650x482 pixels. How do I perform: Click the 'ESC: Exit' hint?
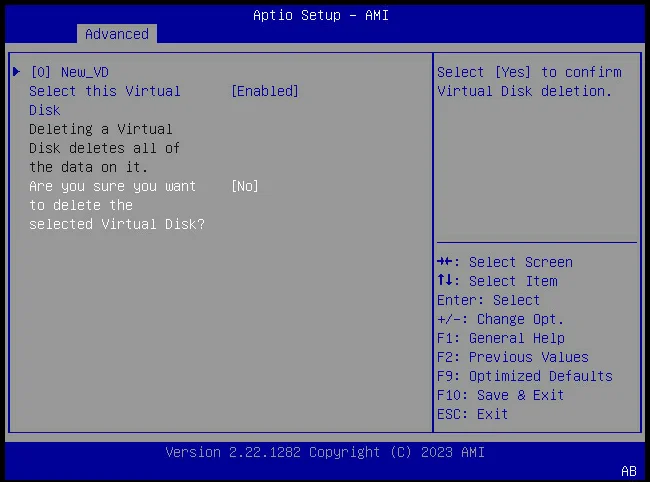473,414
